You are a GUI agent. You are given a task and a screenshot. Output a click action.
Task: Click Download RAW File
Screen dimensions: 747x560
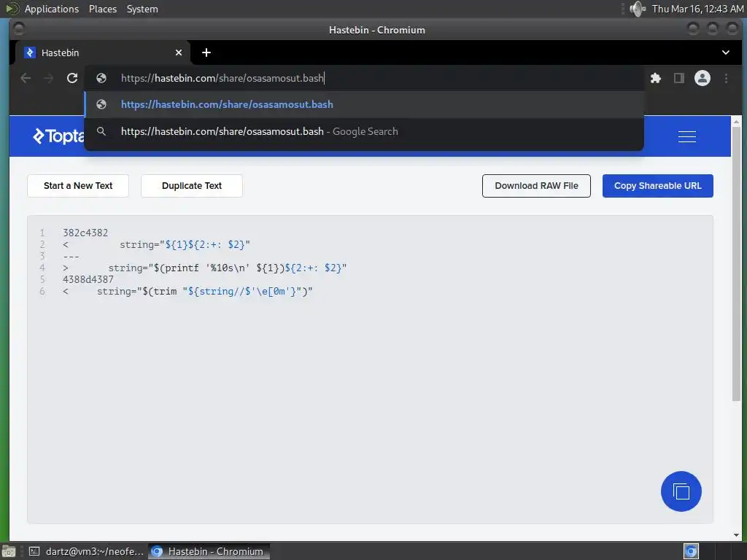coord(536,186)
